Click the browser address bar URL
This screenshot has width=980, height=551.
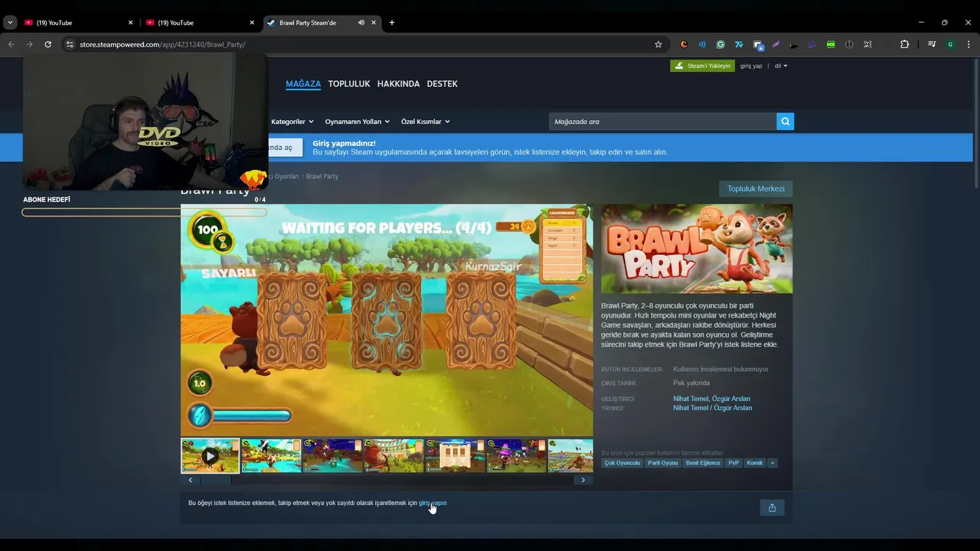click(162, 44)
